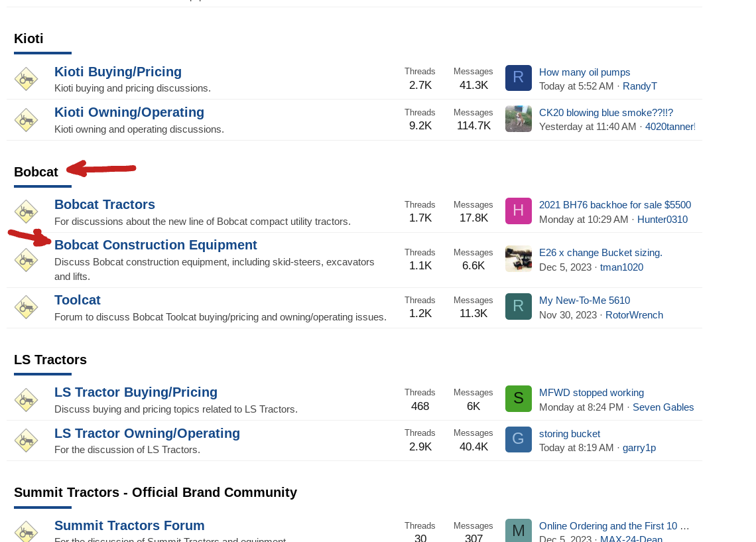Open the Kioti category heading
756x542 pixels.
[29, 38]
